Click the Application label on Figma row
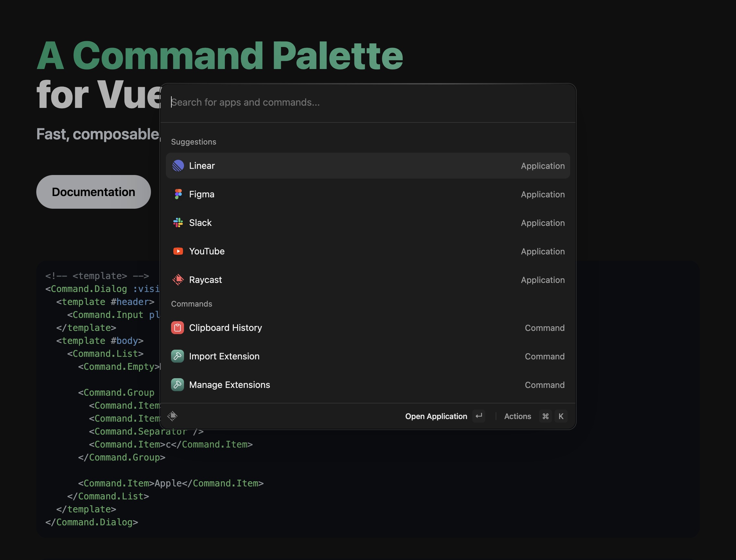Viewport: 736px width, 560px height. (x=543, y=194)
